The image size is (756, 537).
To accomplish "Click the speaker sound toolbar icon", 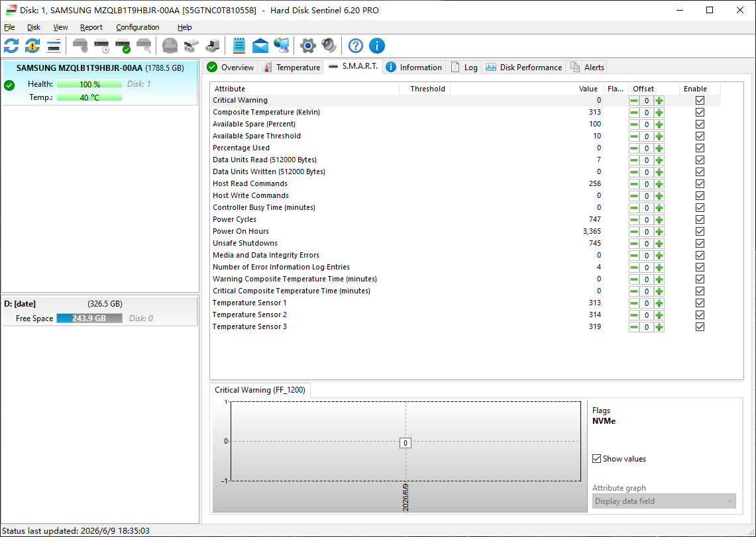I will [329, 46].
